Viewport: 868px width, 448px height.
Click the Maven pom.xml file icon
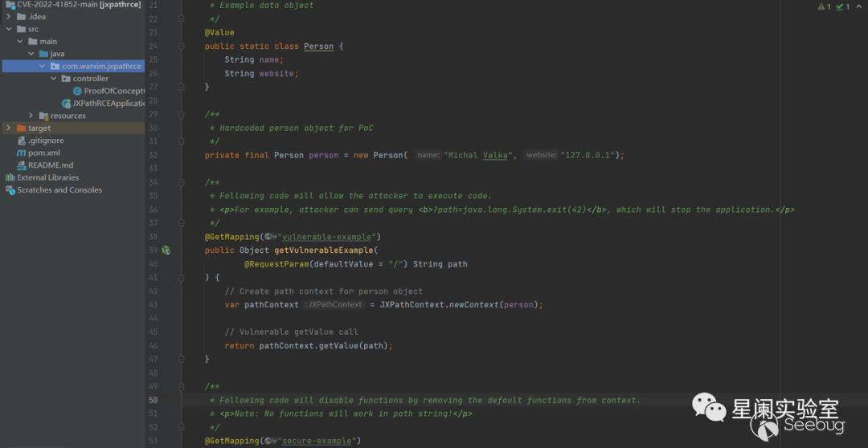coord(21,153)
